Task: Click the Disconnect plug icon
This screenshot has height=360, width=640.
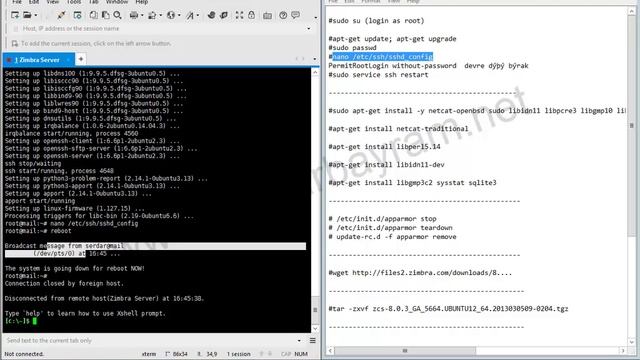Action: [x=61, y=15]
